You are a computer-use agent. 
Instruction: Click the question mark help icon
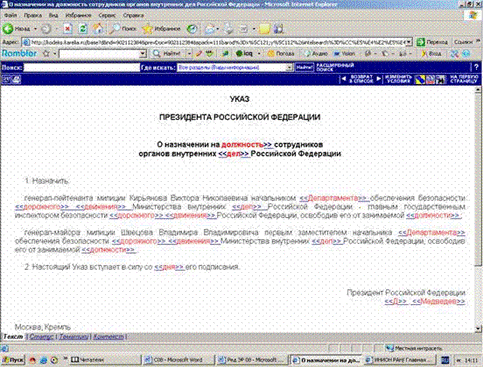[x=476, y=67]
